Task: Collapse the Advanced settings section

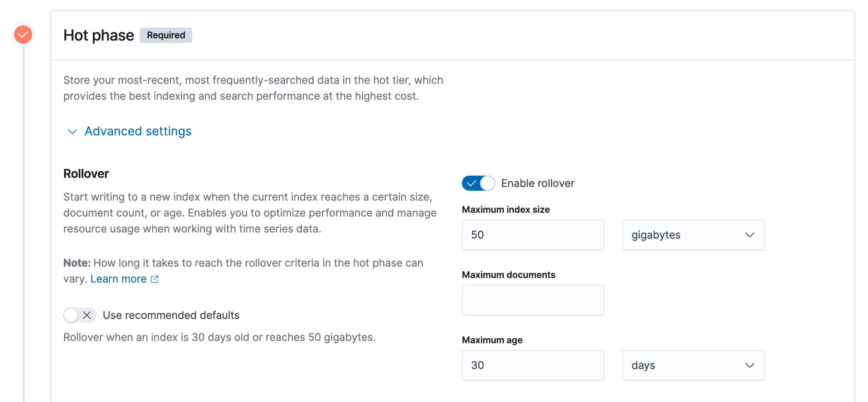Action: pos(138,132)
